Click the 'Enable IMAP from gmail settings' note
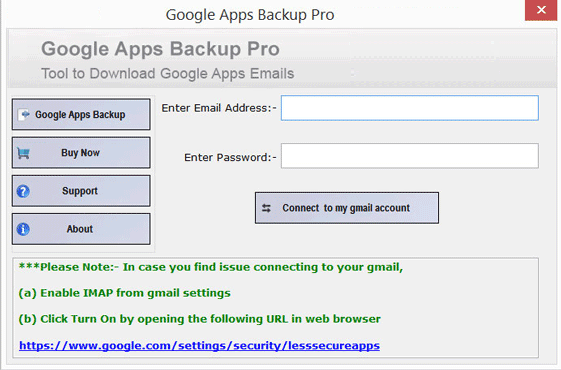The image size is (561, 370). [x=125, y=293]
